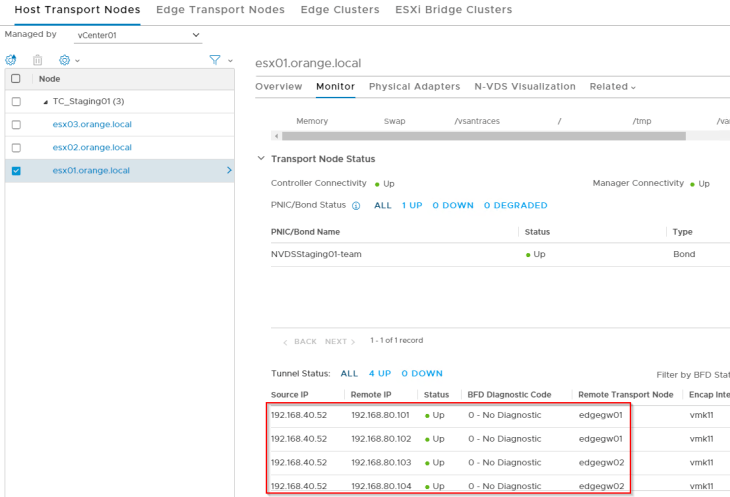This screenshot has width=730, height=497.
Task: Filter PNIC status by 0 DEGRADED
Action: (515, 206)
